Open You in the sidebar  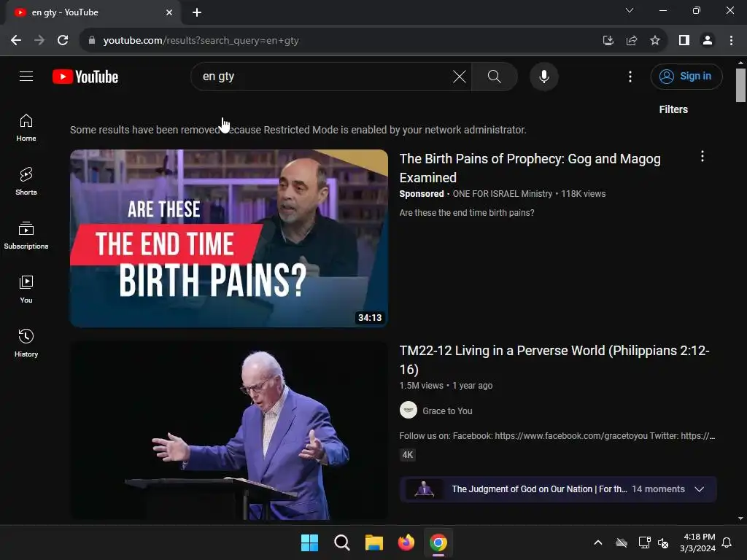pos(26,289)
